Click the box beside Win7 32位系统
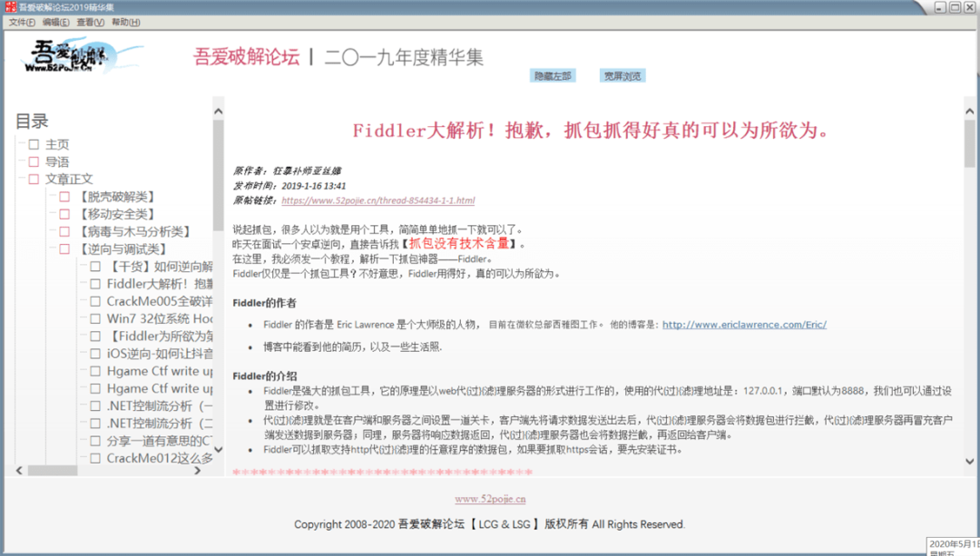The width and height of the screenshot is (980, 556). point(95,318)
